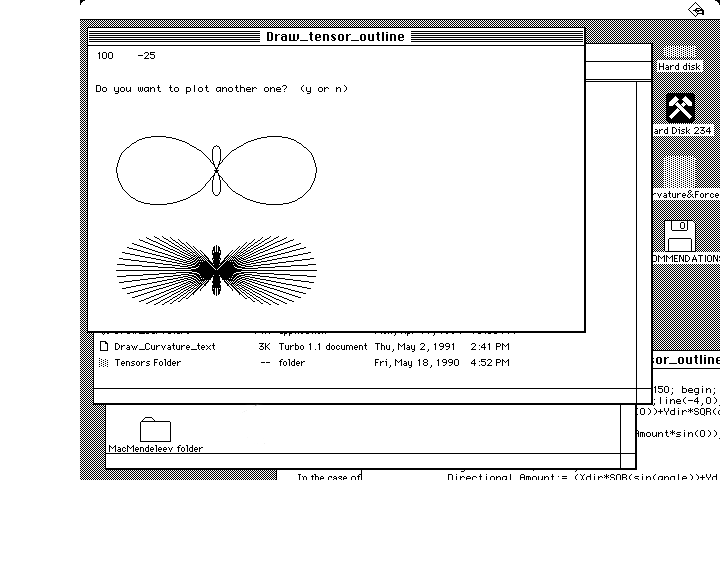This screenshot has width=720, height=576.
Task: Open the MacMendeleev folder icon
Action: point(155,429)
